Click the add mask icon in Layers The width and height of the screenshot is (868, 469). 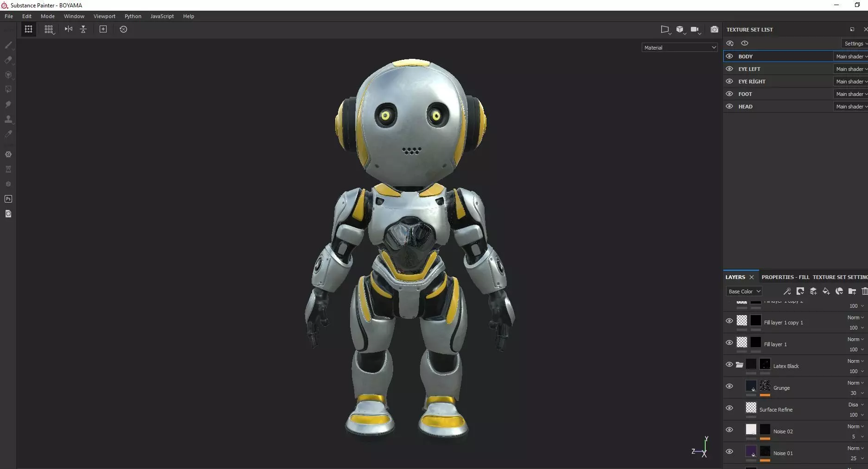tap(800, 291)
